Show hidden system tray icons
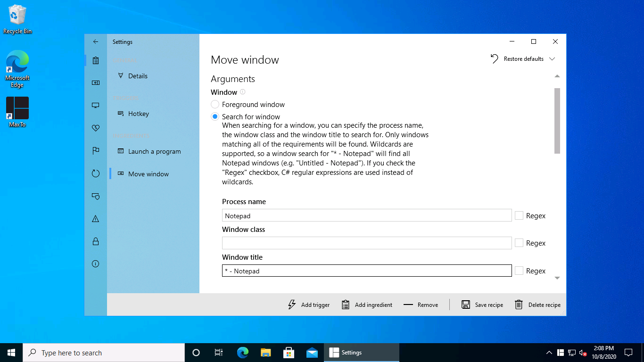The width and height of the screenshot is (644, 362). tap(549, 353)
